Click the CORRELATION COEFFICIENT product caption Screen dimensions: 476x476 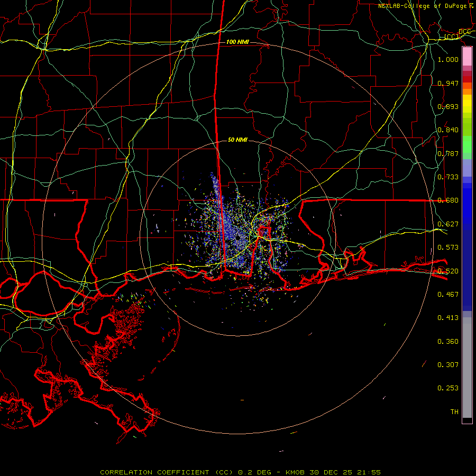click(167, 472)
